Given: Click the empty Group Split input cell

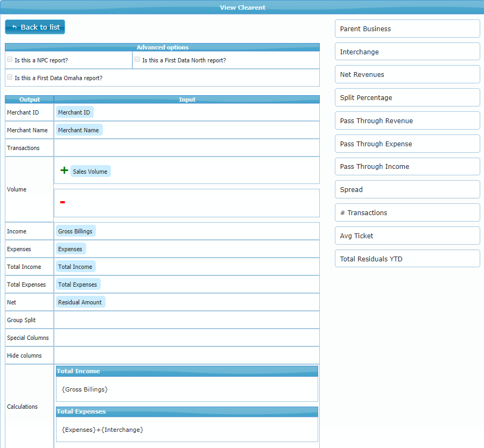Looking at the screenshot, I should tap(186, 320).
